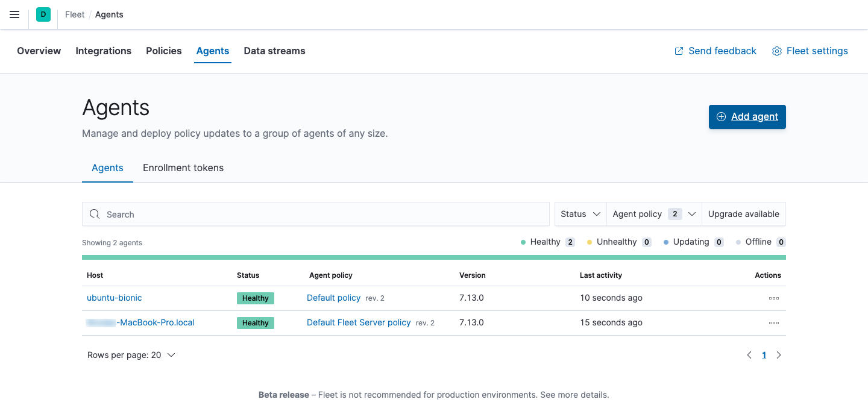Navigate to the Policies tab
This screenshot has width=868, height=411.
tap(163, 51)
